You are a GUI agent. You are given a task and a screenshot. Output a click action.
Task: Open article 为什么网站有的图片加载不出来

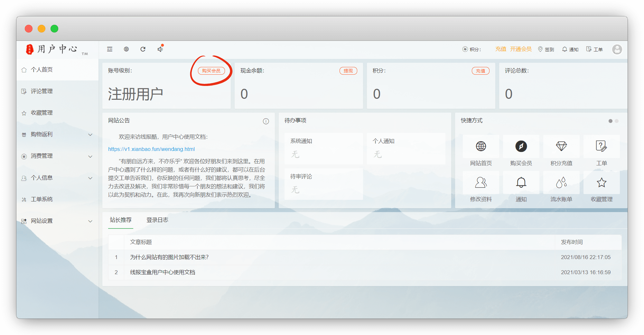[x=169, y=257]
